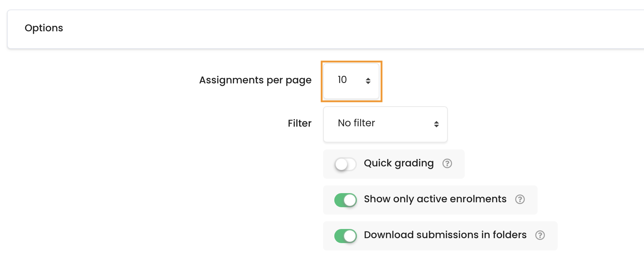The image size is (644, 280).
Task: Open the Assignments per page dropdown
Action: click(x=351, y=81)
